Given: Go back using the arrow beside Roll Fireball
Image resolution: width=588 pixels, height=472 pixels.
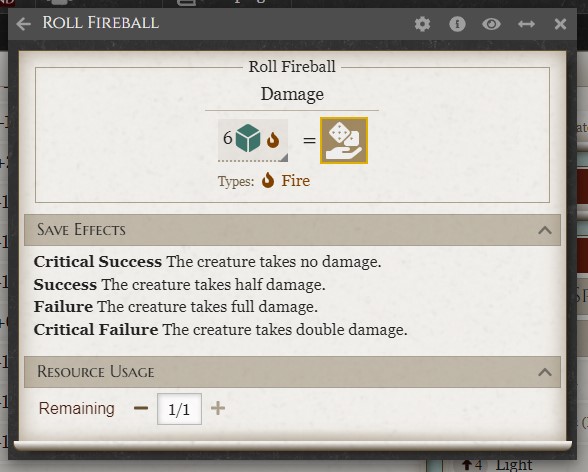Looking at the screenshot, I should point(24,24).
